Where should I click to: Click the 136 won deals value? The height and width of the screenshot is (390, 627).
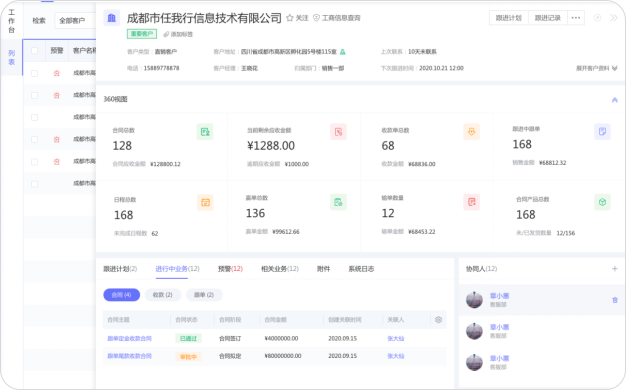point(256,214)
